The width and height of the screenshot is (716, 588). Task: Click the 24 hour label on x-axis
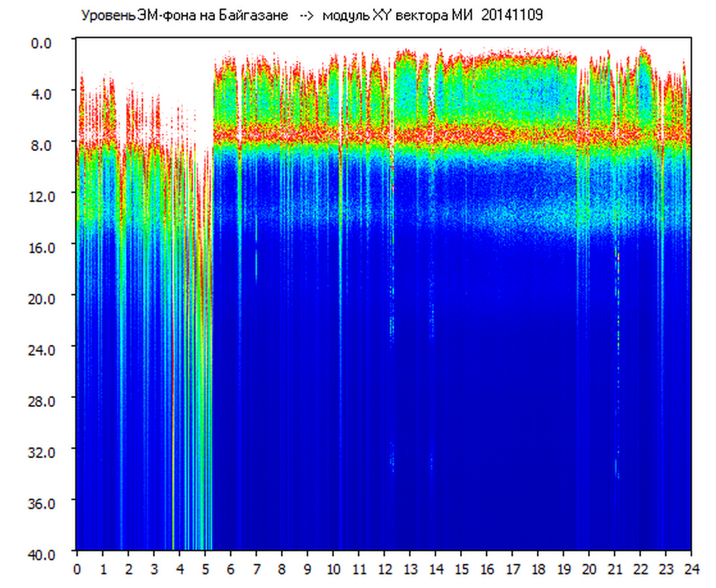pos(691,569)
